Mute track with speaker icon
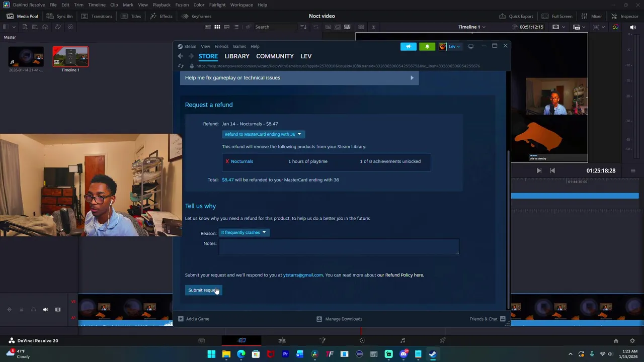644x362 pixels. pyautogui.click(x=45, y=310)
